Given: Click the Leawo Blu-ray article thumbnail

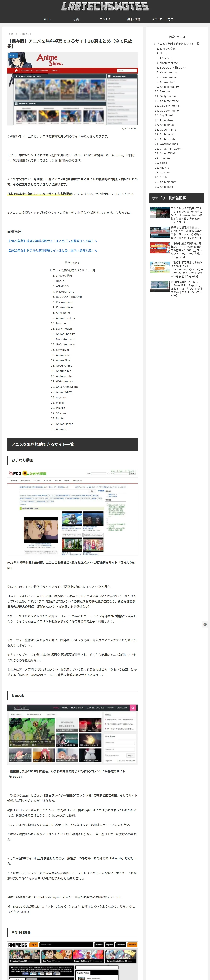Looking at the screenshot, I should [160, 213].
